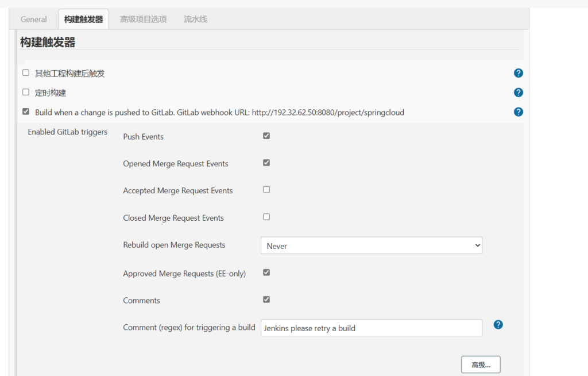The width and height of the screenshot is (588, 376).
Task: Uncheck Opened Merge Request Events
Action: click(266, 163)
